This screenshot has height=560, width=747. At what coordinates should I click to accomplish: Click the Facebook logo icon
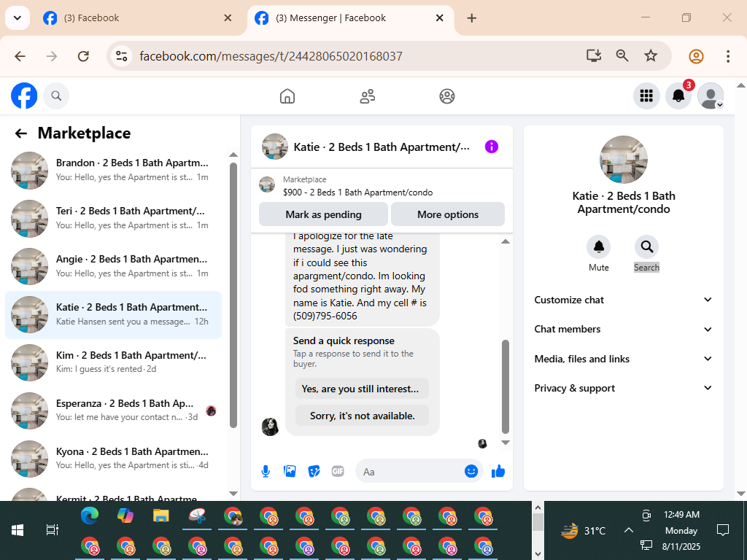24,96
